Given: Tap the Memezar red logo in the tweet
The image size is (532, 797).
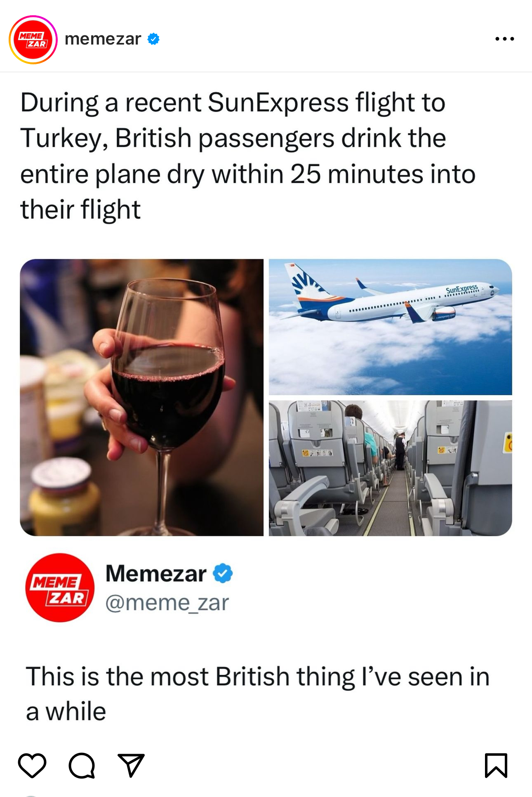Looking at the screenshot, I should tap(60, 587).
